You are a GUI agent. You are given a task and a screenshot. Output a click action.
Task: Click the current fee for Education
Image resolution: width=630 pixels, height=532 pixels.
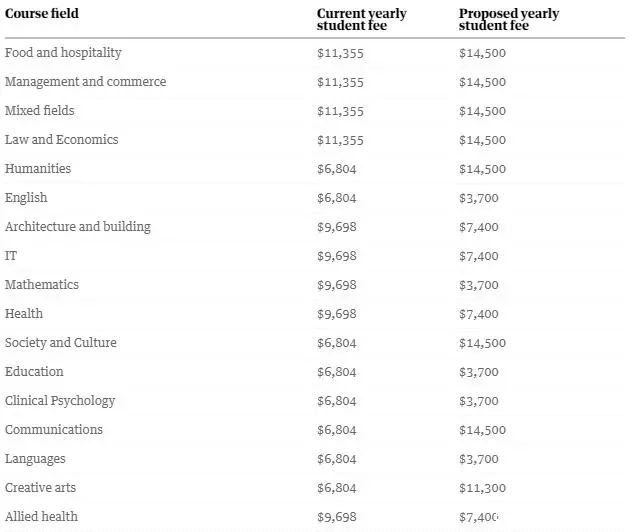[x=336, y=372]
